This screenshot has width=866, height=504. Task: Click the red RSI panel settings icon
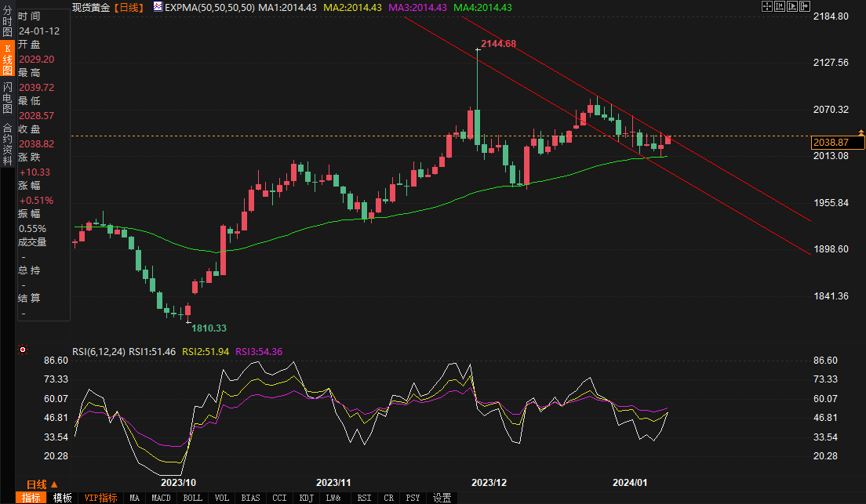(23, 350)
